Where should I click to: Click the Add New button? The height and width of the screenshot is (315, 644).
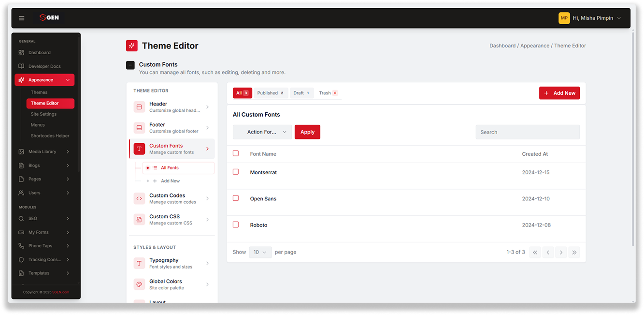[x=559, y=93]
